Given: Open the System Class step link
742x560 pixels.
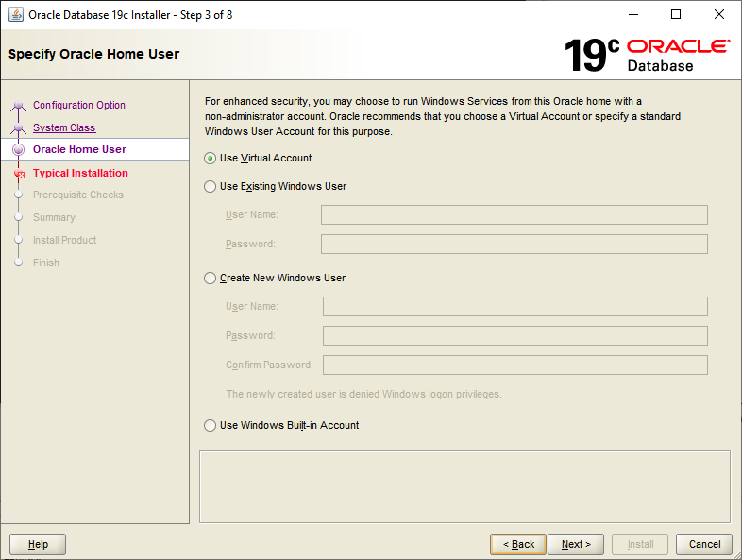Looking at the screenshot, I should click(64, 127).
